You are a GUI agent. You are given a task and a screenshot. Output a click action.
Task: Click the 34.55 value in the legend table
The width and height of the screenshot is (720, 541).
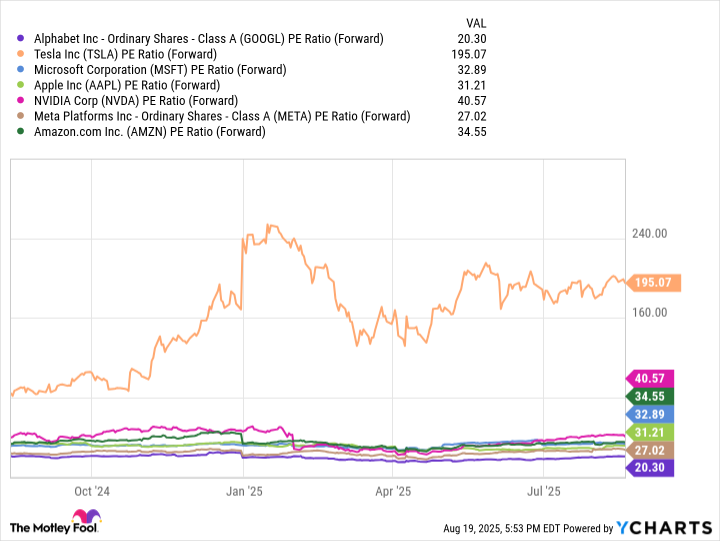pos(472,131)
